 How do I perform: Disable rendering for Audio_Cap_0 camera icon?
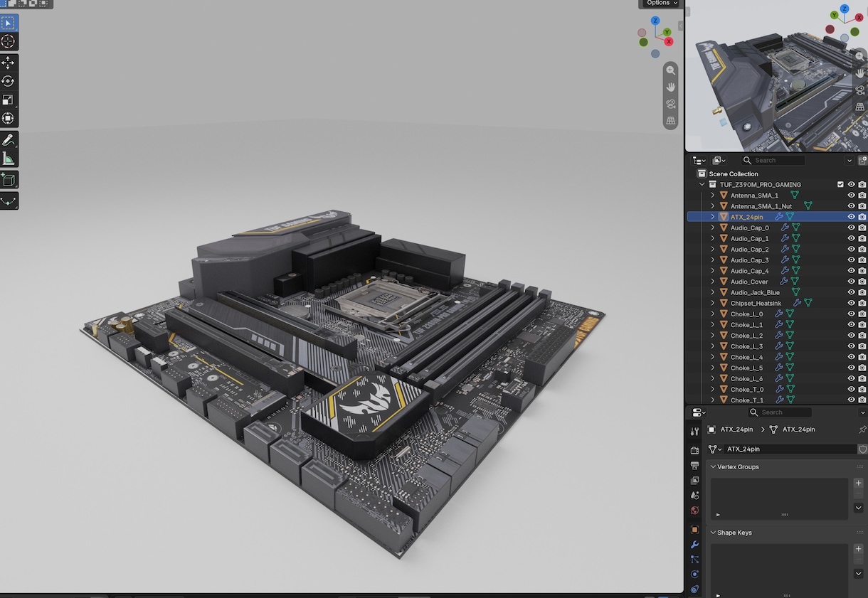pos(862,228)
